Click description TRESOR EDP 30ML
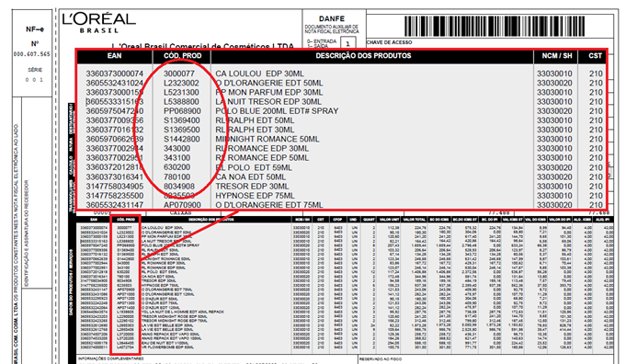 click(x=252, y=187)
